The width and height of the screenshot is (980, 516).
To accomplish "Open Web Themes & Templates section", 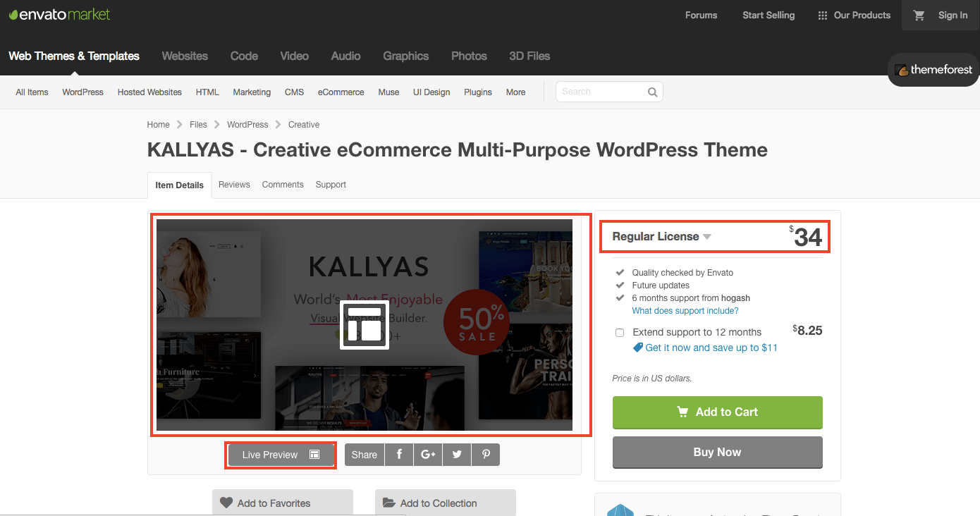I will pyautogui.click(x=74, y=56).
